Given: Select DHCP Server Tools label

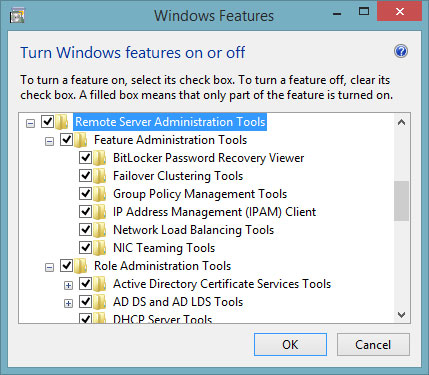Looking at the screenshot, I should [x=162, y=319].
